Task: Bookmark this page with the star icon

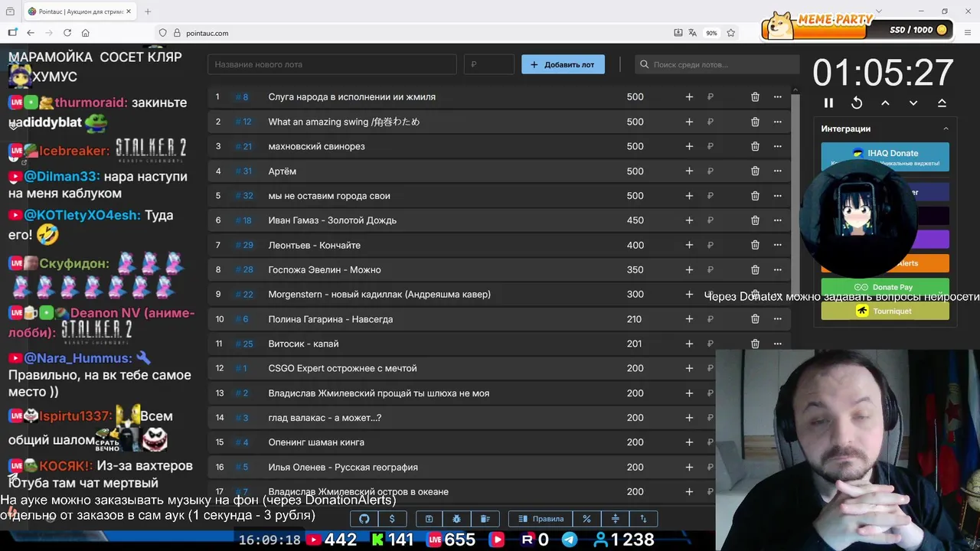Action: [731, 33]
